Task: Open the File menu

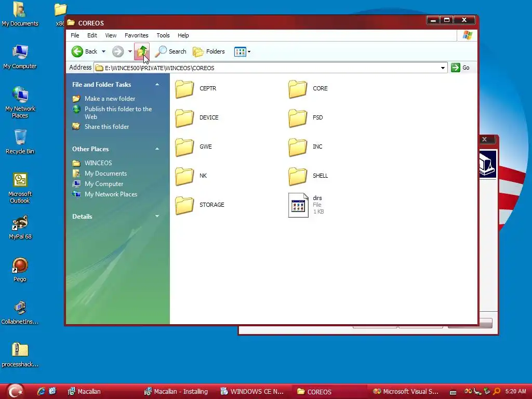Action: (x=75, y=35)
